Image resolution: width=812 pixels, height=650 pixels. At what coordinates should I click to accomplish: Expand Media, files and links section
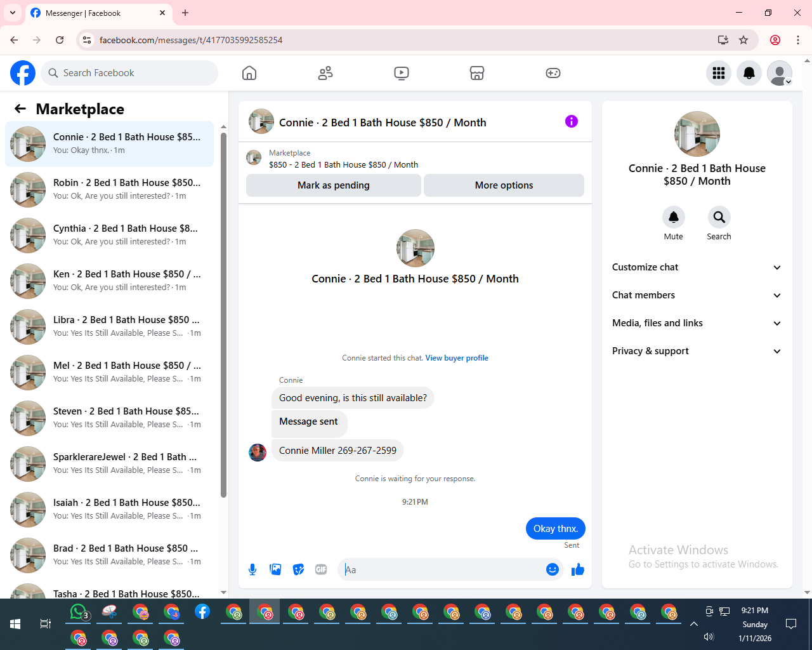coord(697,323)
